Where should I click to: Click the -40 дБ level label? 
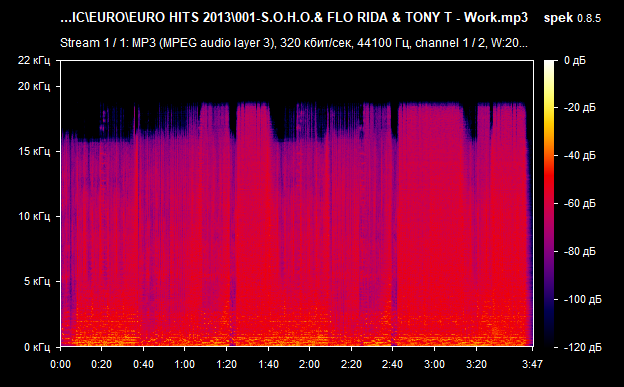pos(579,155)
